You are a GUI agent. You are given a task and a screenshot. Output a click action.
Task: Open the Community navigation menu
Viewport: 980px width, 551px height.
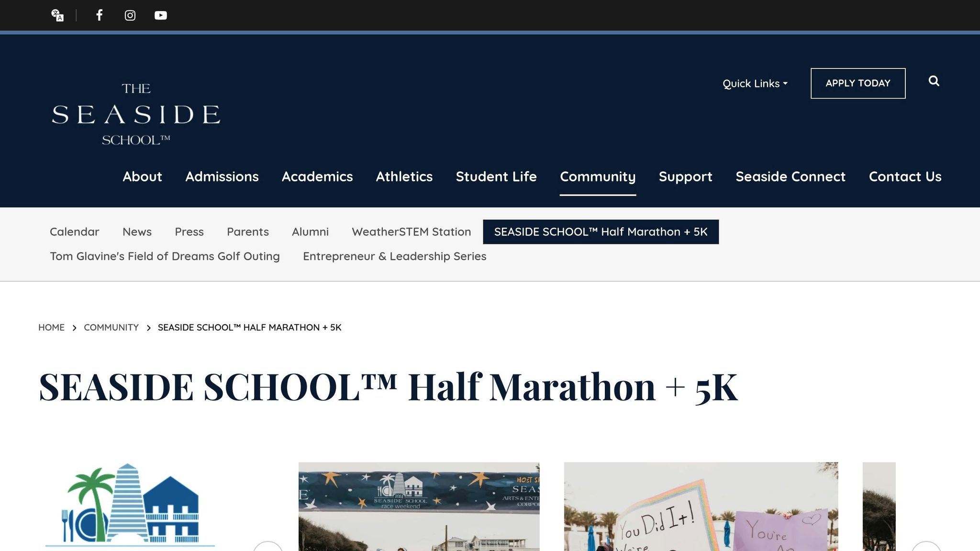tap(598, 176)
